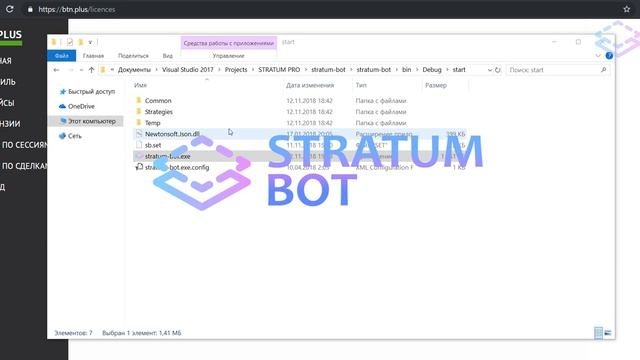Switch to the Поделиться ribbon tab
The width and height of the screenshot is (640, 360).
(x=133, y=56)
